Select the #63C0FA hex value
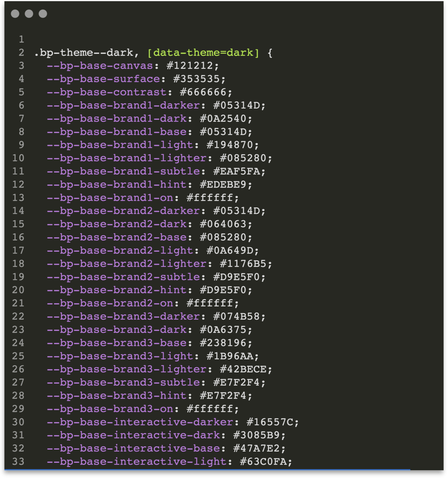 [263, 462]
